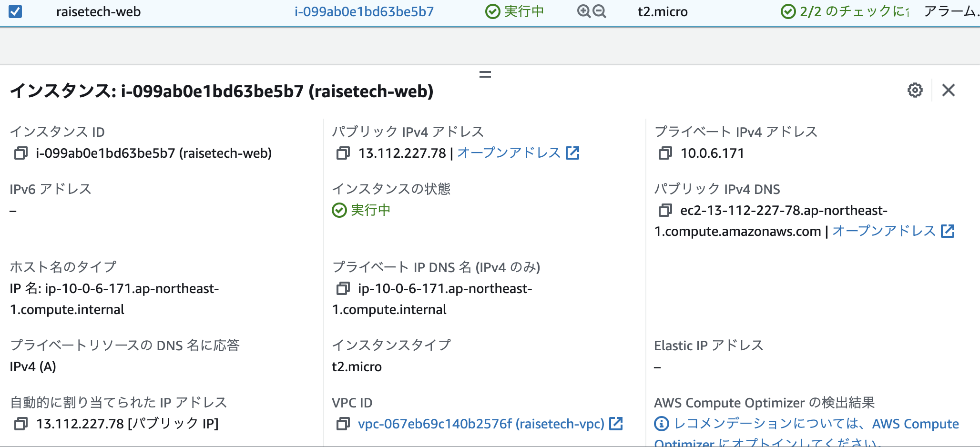This screenshot has height=447, width=980.
Task: Copy the public IPv4 DNS name
Action: point(665,211)
